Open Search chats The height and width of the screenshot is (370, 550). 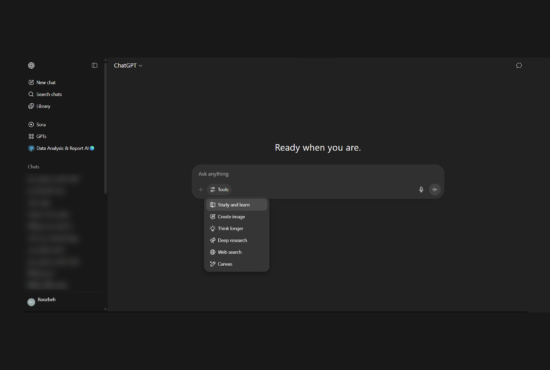pyautogui.click(x=45, y=94)
